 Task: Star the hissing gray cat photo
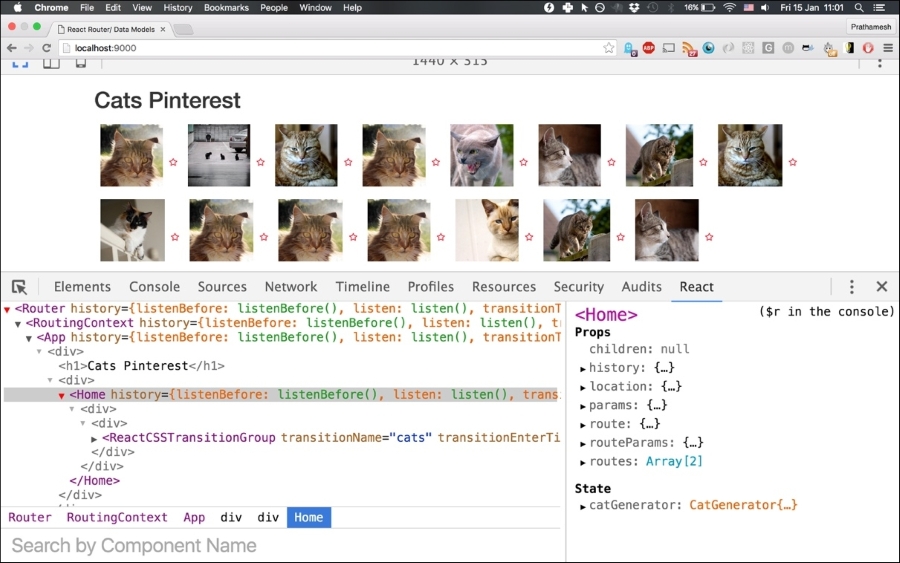click(523, 162)
